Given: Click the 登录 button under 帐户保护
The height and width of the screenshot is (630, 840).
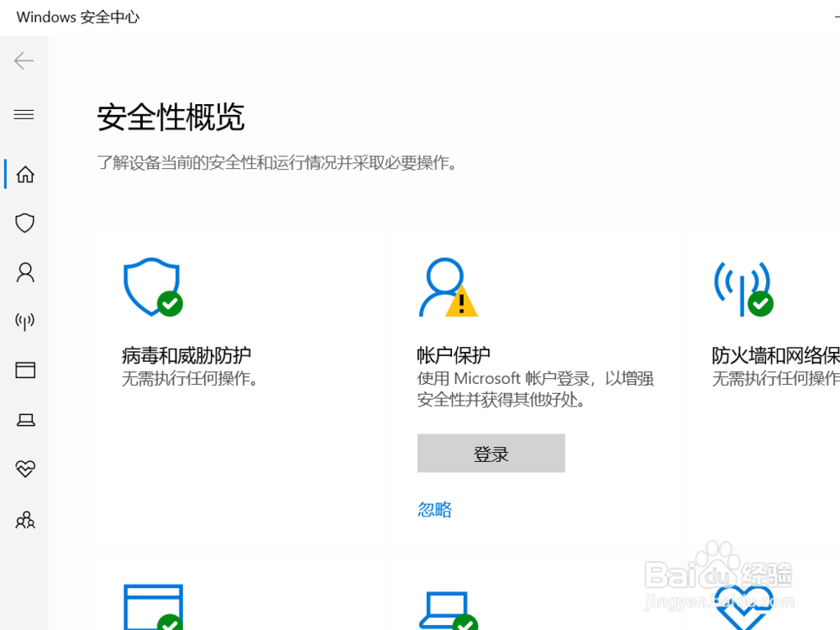Looking at the screenshot, I should pyautogui.click(x=491, y=453).
